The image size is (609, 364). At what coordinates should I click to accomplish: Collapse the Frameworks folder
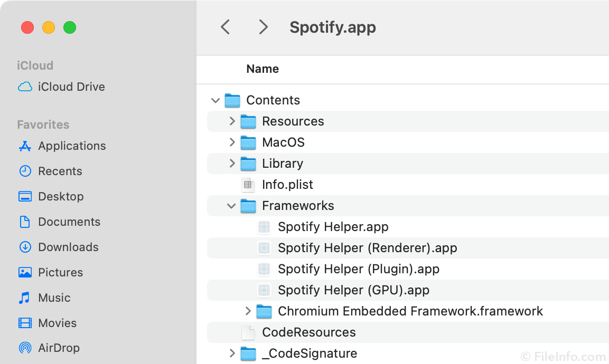[x=231, y=206]
